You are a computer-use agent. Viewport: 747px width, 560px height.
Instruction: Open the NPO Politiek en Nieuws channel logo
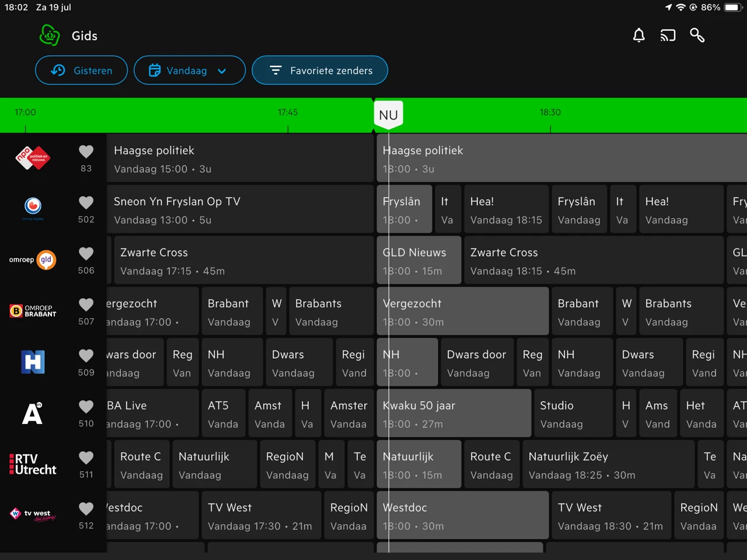point(33,158)
